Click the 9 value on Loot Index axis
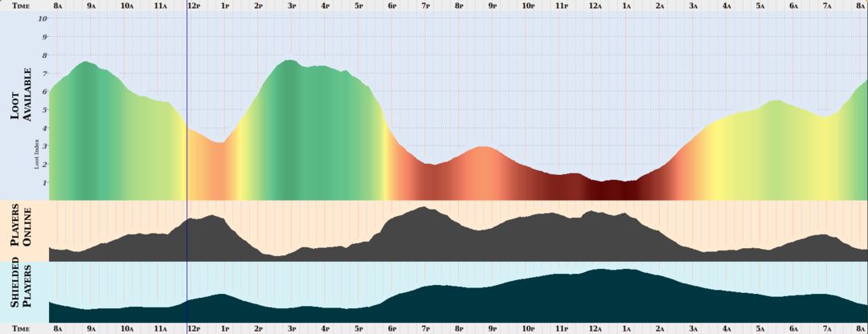This screenshot has width=868, height=334. pyautogui.click(x=45, y=36)
